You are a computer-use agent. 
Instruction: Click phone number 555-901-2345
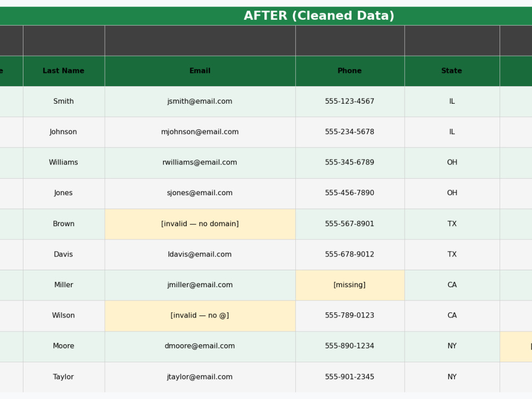tap(350, 377)
